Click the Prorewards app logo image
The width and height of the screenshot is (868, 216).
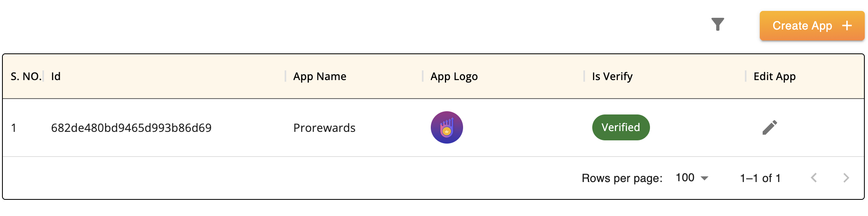[x=447, y=128]
